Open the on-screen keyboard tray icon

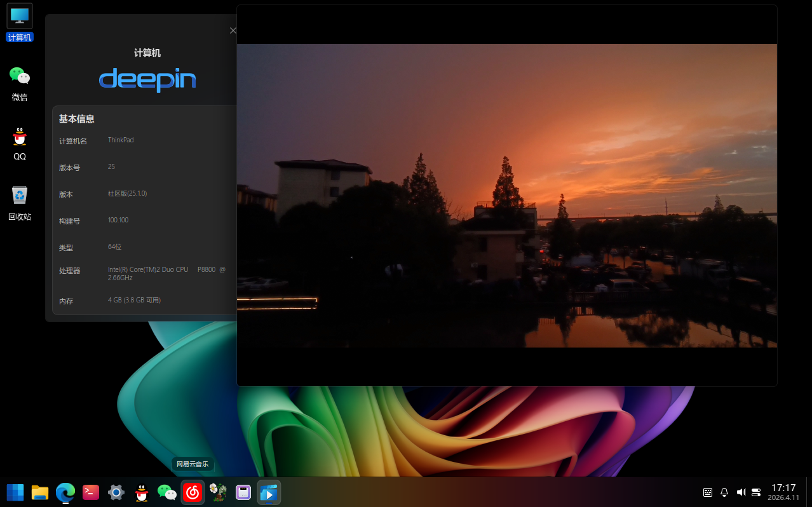(x=708, y=492)
